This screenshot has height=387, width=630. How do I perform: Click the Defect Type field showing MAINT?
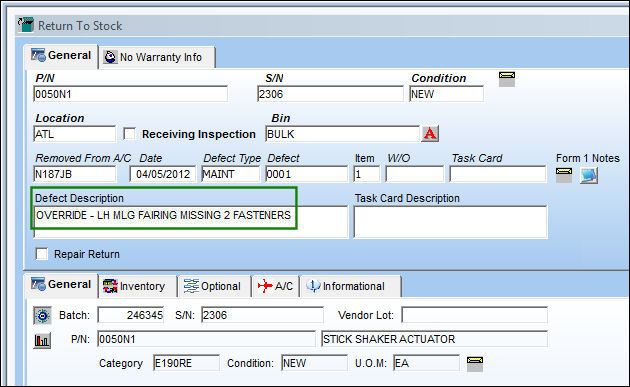(x=231, y=174)
